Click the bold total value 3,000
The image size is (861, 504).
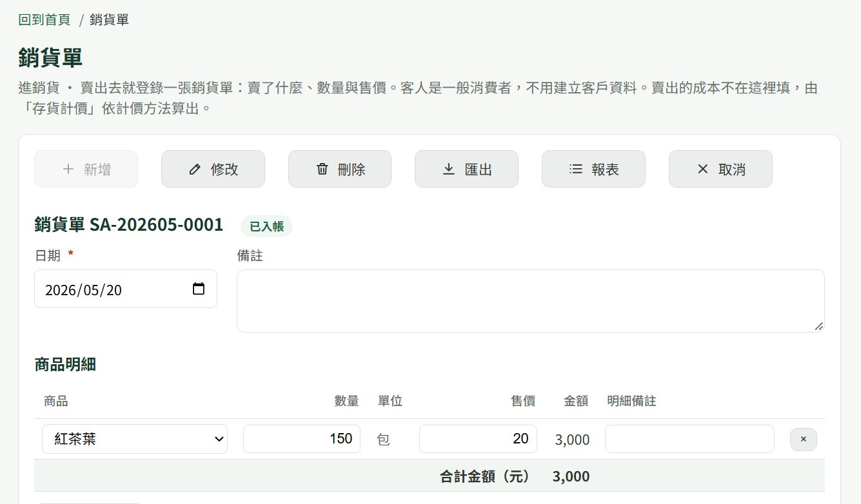point(571,476)
